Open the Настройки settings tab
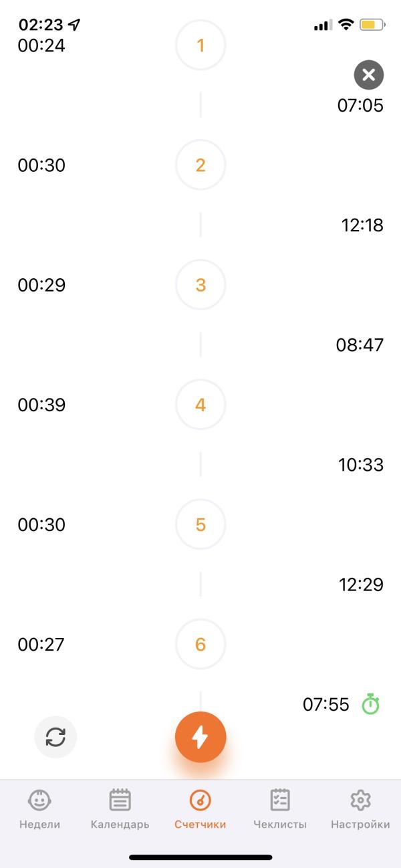Screen dimensions: 401x868 (x=360, y=808)
